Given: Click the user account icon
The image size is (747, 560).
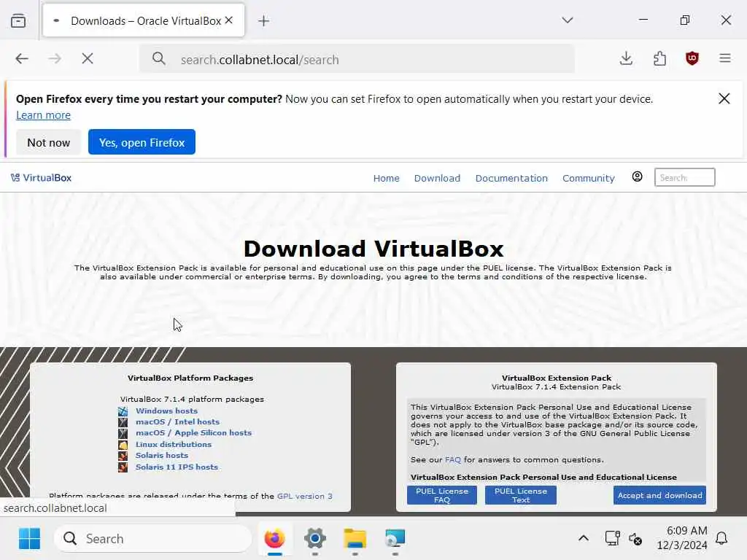Looking at the screenshot, I should point(637,176).
